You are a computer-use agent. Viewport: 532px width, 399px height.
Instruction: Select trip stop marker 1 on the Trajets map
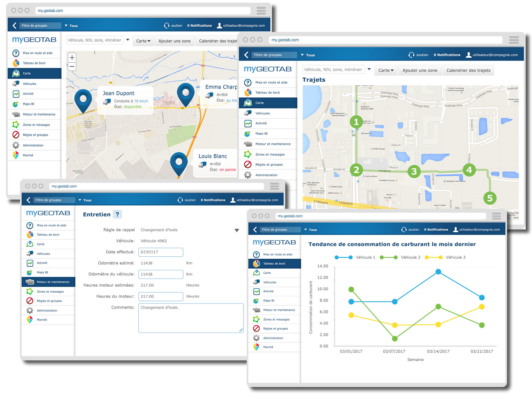pyautogui.click(x=356, y=122)
